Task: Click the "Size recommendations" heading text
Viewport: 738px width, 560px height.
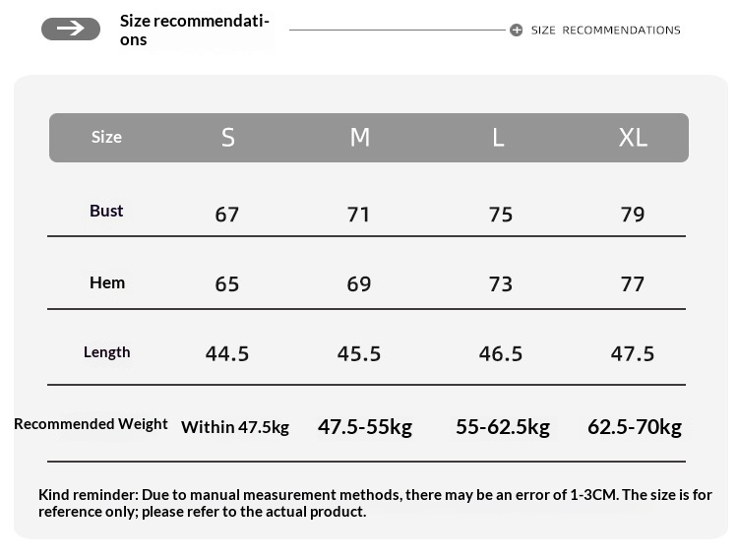Action: [194, 30]
